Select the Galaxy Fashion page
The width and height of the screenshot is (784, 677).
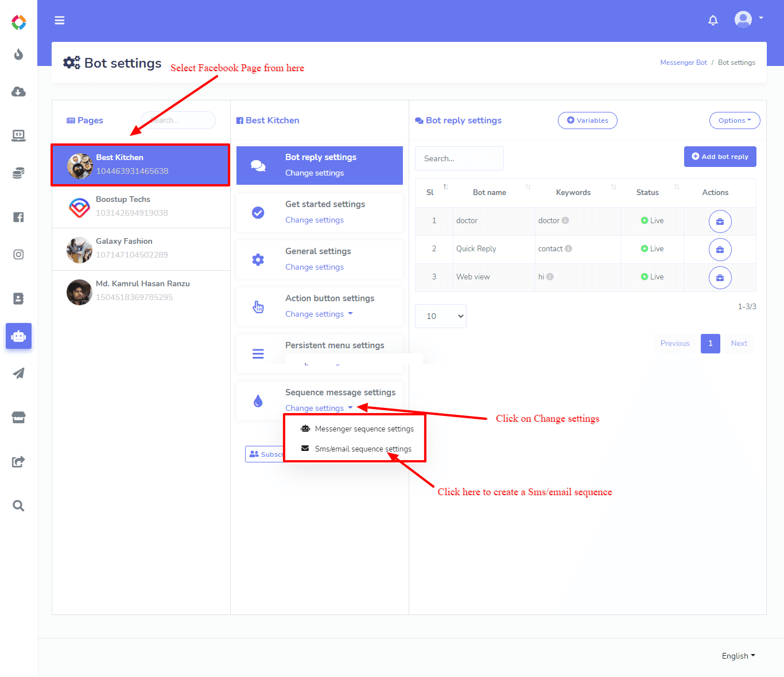(x=141, y=249)
